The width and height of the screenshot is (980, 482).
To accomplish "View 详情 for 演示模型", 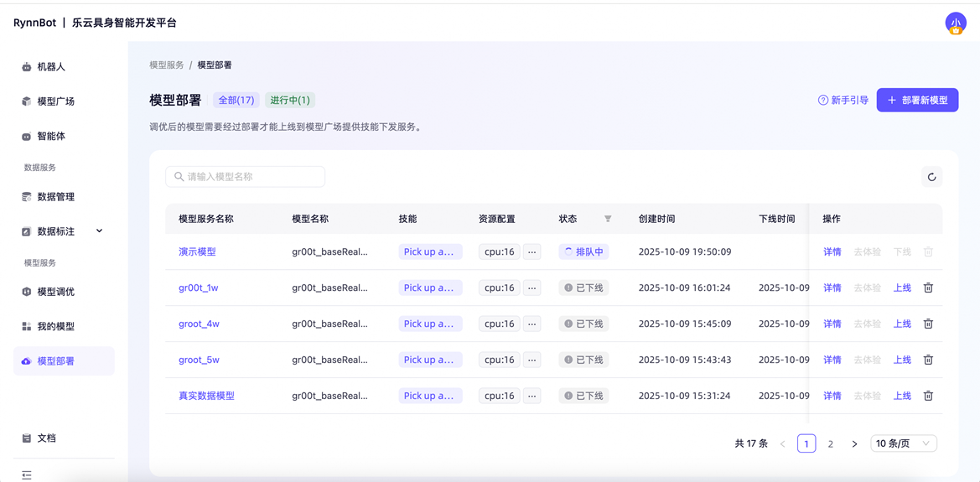I will click(832, 252).
